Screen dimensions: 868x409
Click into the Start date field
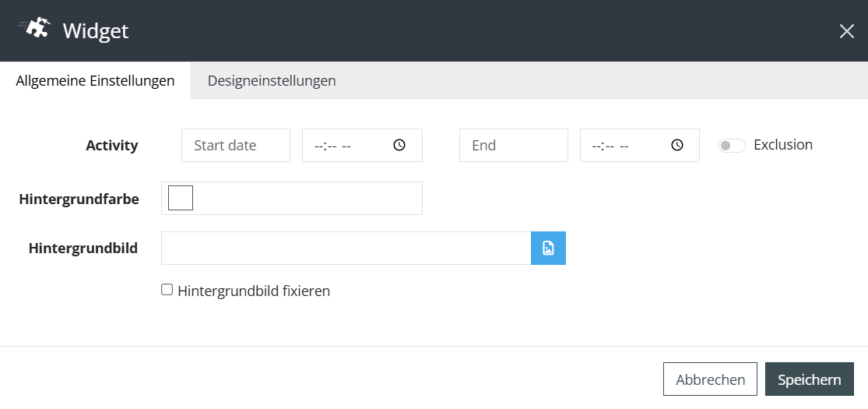pos(235,146)
